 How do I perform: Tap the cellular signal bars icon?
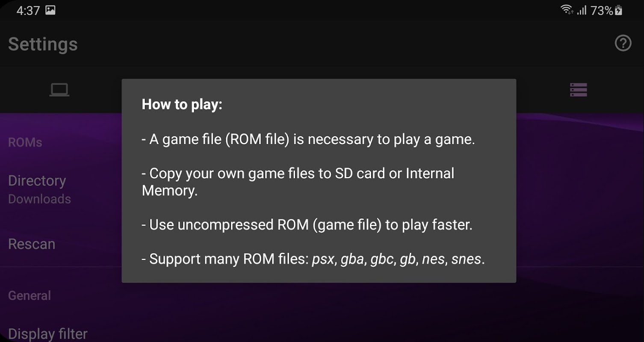582,10
